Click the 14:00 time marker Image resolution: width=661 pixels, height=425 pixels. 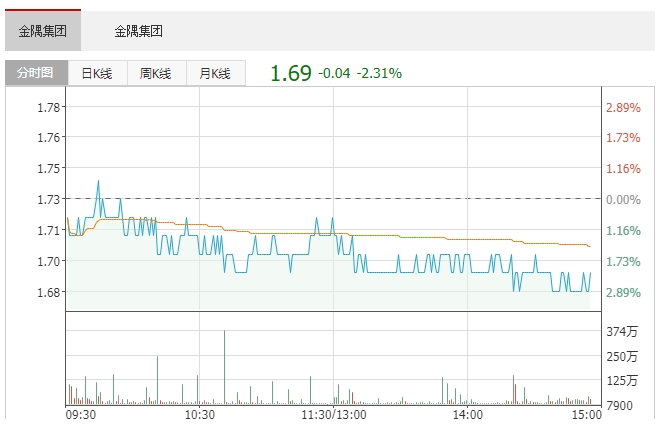[x=467, y=414]
